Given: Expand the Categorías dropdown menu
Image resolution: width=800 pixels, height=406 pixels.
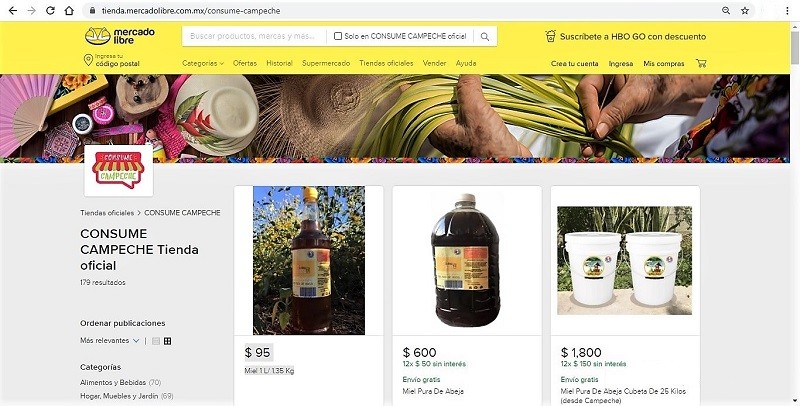Looking at the screenshot, I should tap(203, 63).
